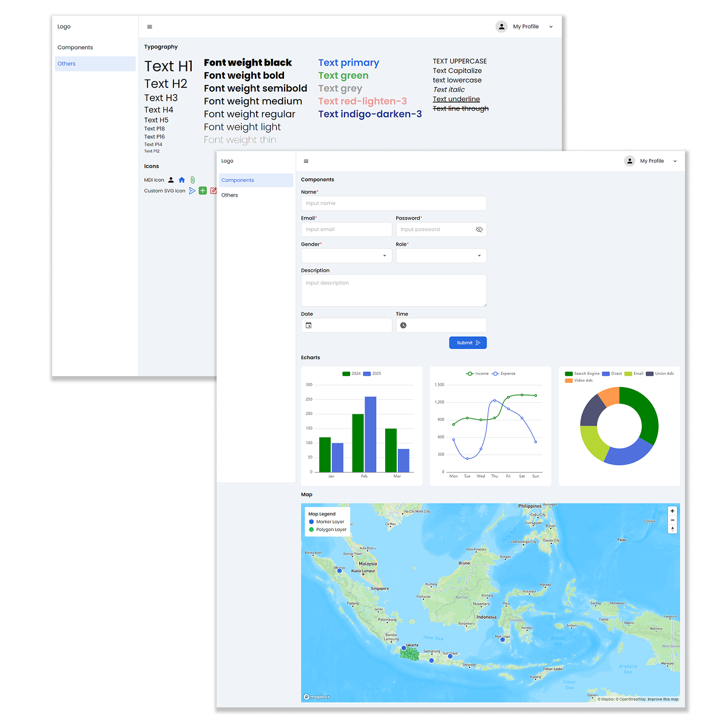Toggle Direct legend in donut chart
This screenshot has width=728, height=728.
point(612,374)
